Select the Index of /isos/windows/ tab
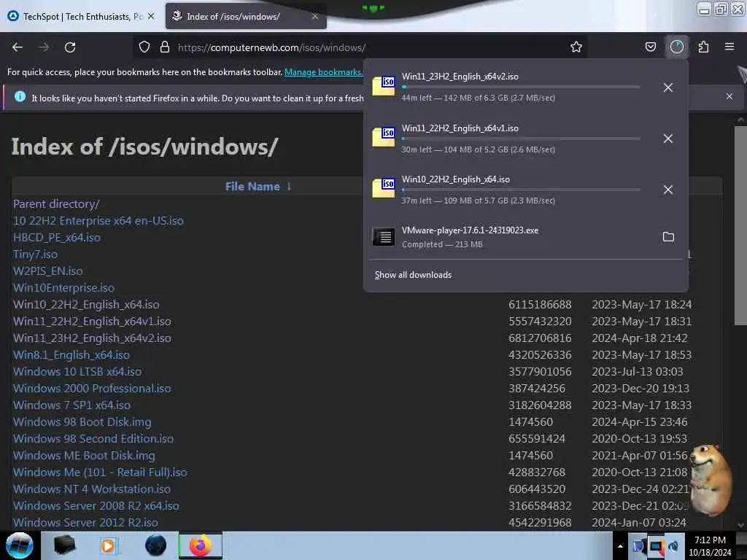Viewport: 747px width, 560px height. click(246, 17)
